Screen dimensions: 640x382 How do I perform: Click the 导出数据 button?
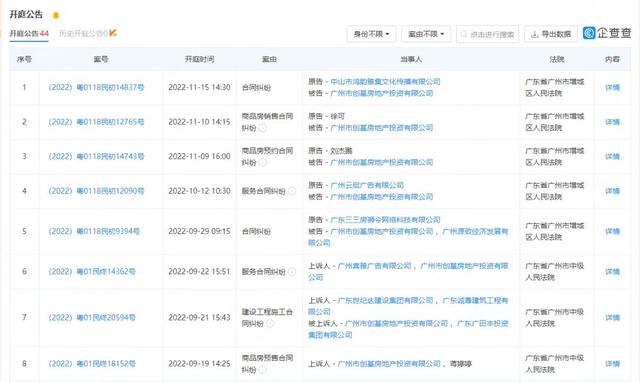[x=551, y=34]
